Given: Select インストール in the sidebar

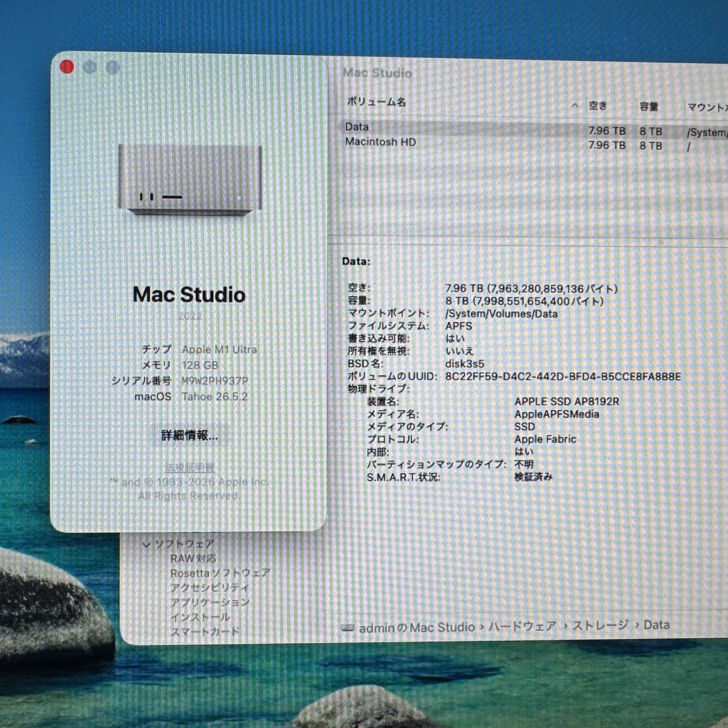Looking at the screenshot, I should (x=200, y=617).
